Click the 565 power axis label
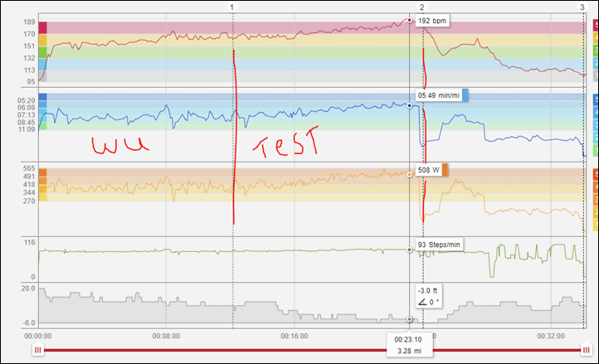The height and width of the screenshot is (364, 599). (29, 168)
